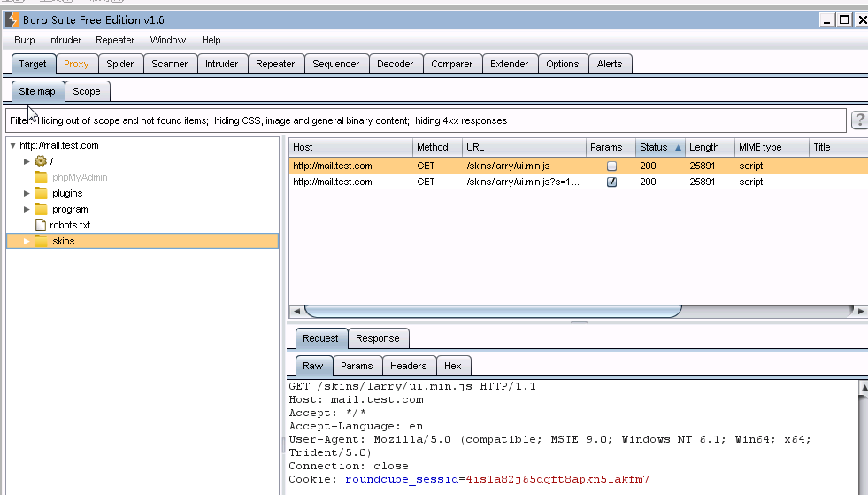The height and width of the screenshot is (495, 868).
Task: Click the gear icon for root path
Action: [41, 161]
